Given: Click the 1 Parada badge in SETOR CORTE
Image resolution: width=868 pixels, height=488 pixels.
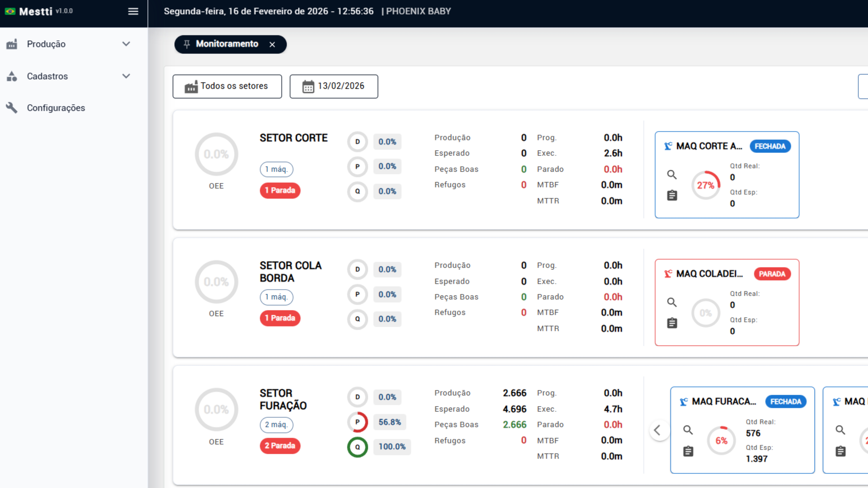Looking at the screenshot, I should [280, 191].
